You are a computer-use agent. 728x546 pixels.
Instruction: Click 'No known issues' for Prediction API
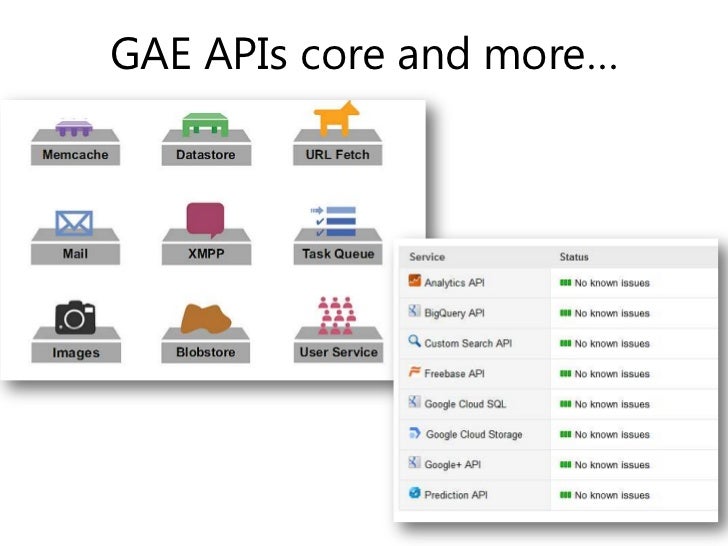(x=612, y=495)
